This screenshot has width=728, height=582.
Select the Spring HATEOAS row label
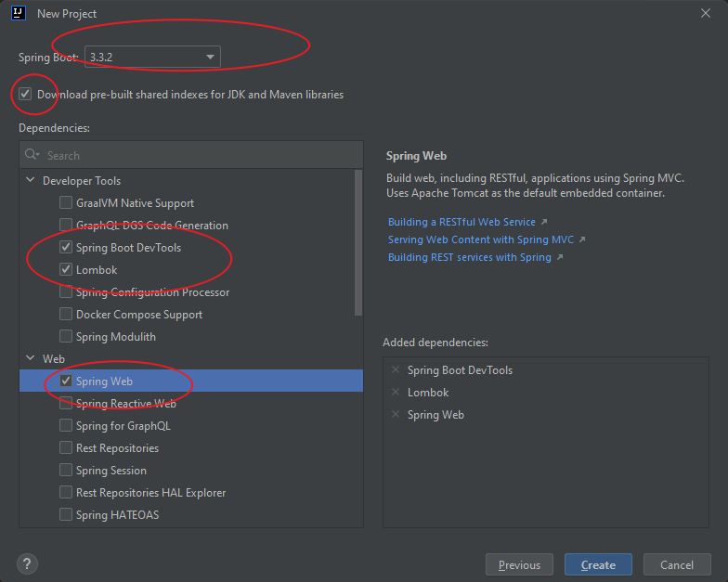pos(117,514)
